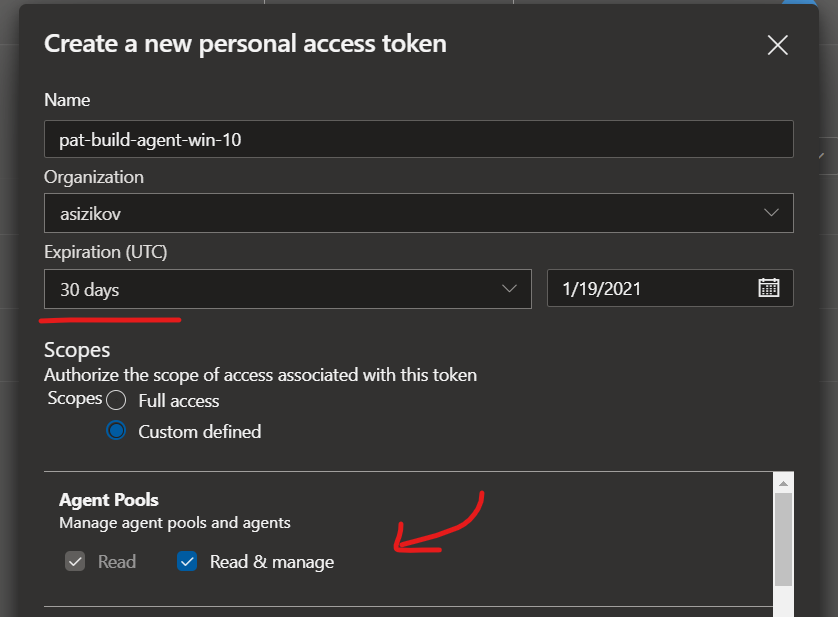Click the scrollbar up arrow in scopes list
The width and height of the screenshot is (838, 617).
click(x=783, y=482)
